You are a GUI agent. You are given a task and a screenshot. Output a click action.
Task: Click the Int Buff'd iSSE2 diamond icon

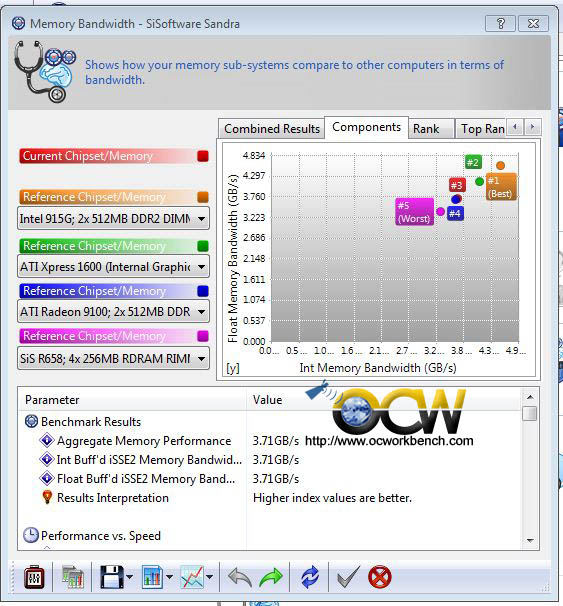pos(47,459)
